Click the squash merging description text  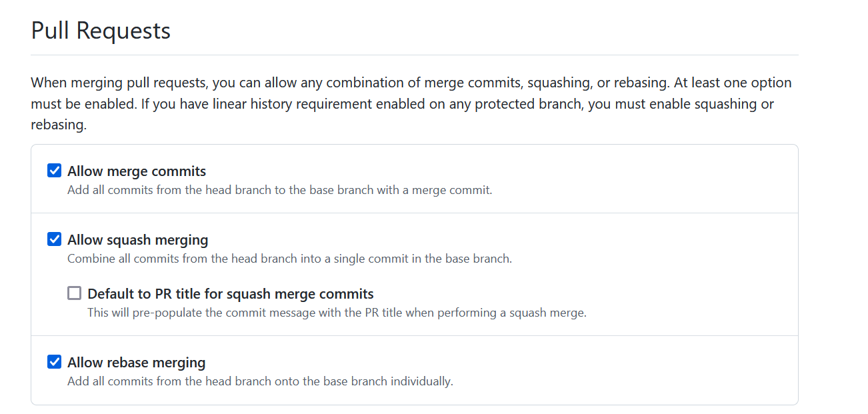click(288, 258)
